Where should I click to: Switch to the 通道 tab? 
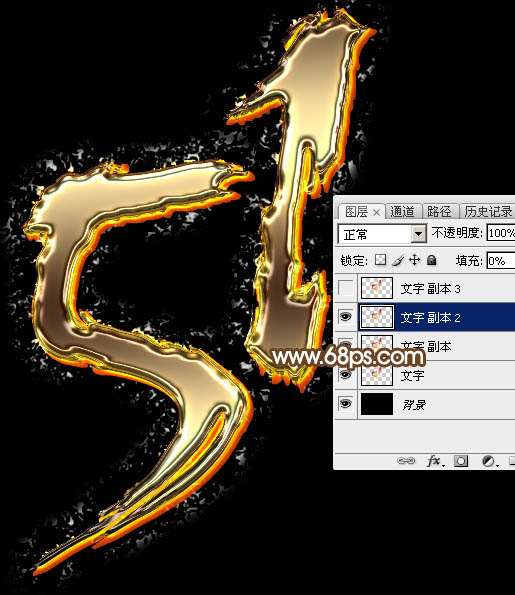pyautogui.click(x=402, y=212)
